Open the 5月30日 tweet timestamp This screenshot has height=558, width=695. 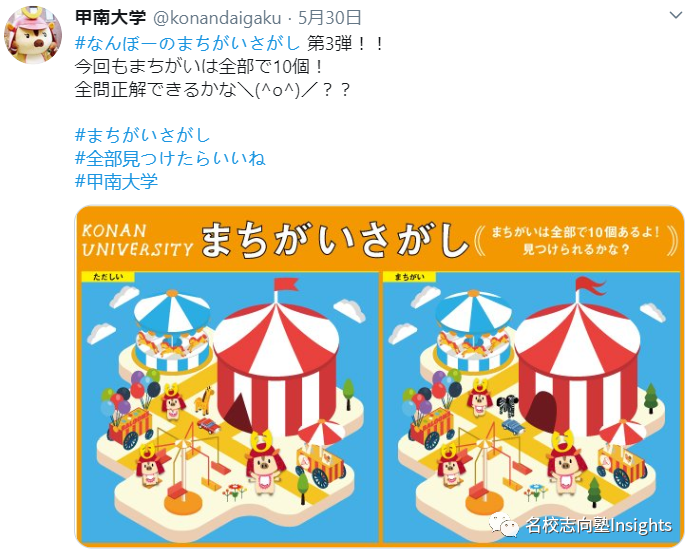click(330, 18)
